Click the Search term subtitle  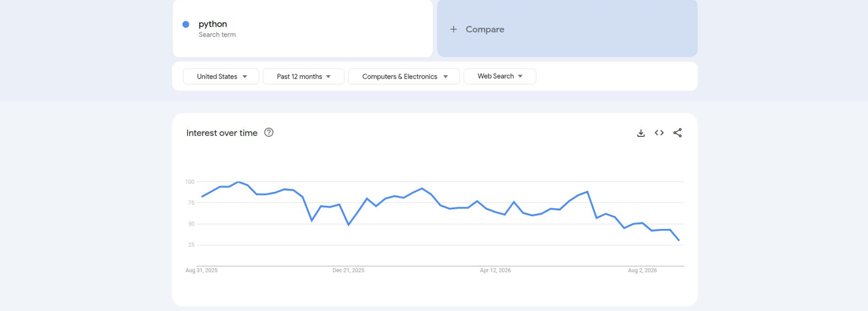[217, 35]
